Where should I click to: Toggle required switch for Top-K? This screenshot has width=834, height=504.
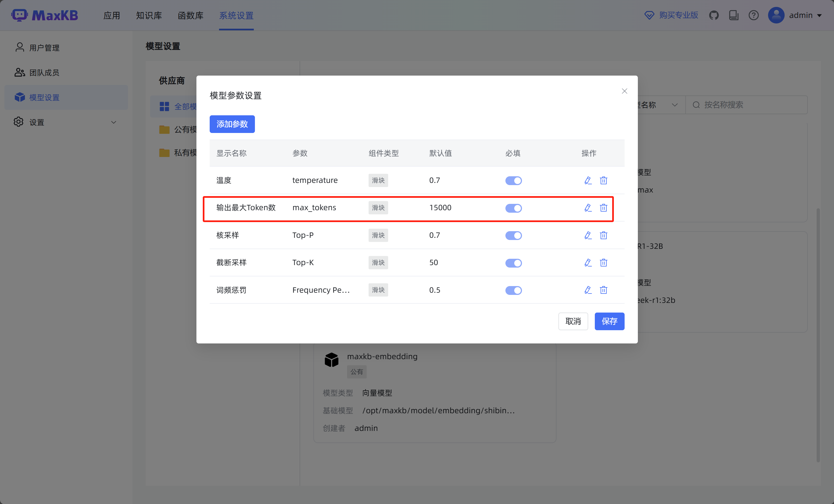coord(513,263)
